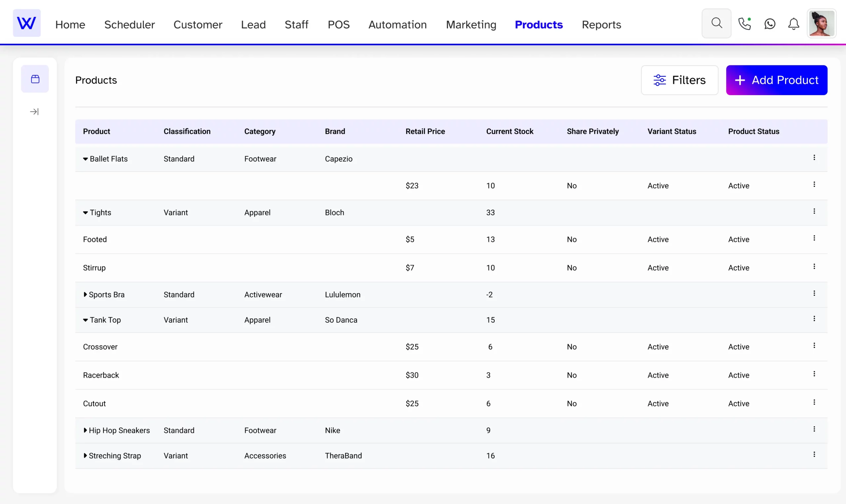Toggle Share Privately for Footed variant
The width and height of the screenshot is (846, 504).
pyautogui.click(x=571, y=239)
